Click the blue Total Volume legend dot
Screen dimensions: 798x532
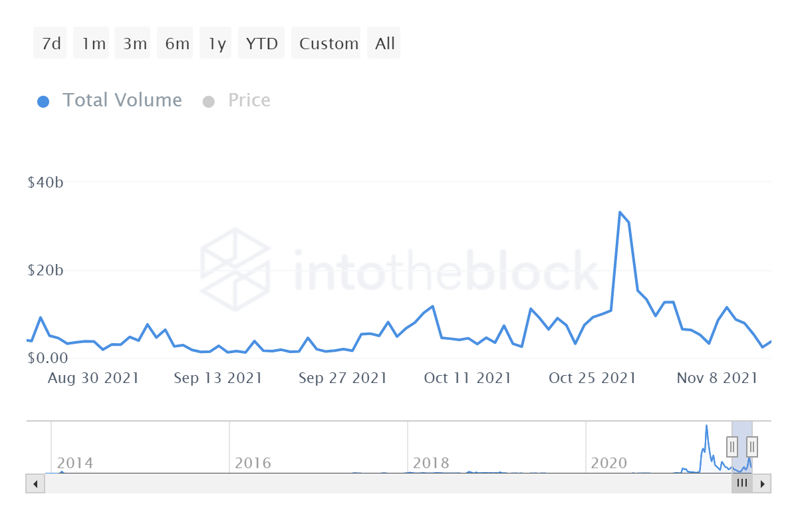(44, 102)
